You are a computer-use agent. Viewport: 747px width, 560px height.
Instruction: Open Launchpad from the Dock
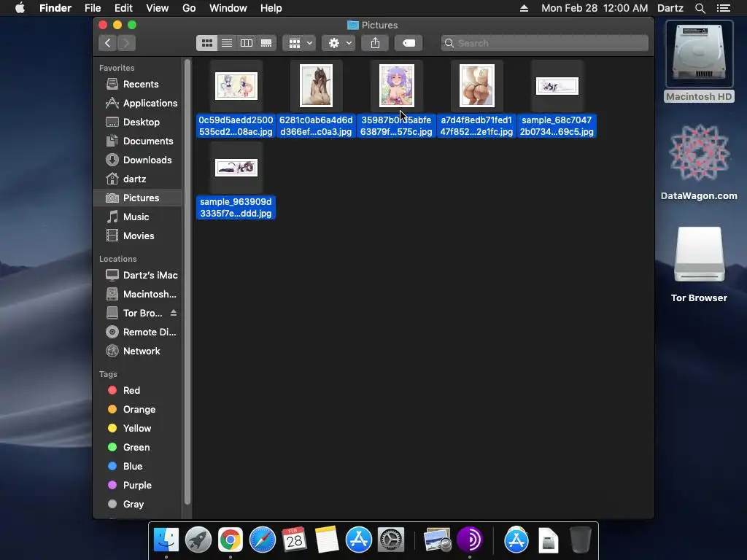[198, 540]
